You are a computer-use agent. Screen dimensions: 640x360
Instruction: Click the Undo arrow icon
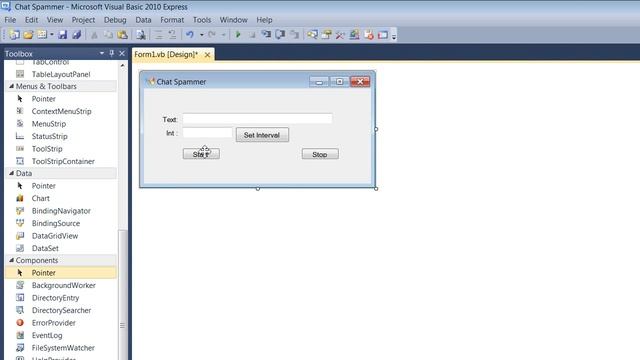pyautogui.click(x=190, y=35)
